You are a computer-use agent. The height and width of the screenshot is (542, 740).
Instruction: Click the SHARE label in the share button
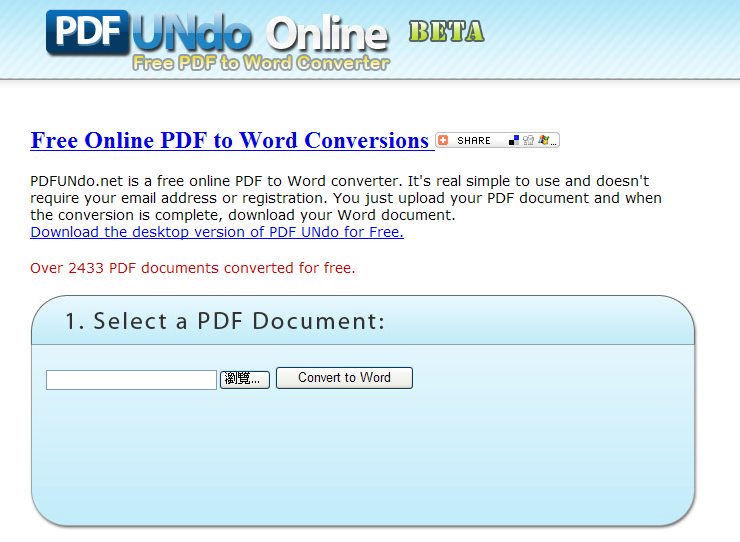473,141
